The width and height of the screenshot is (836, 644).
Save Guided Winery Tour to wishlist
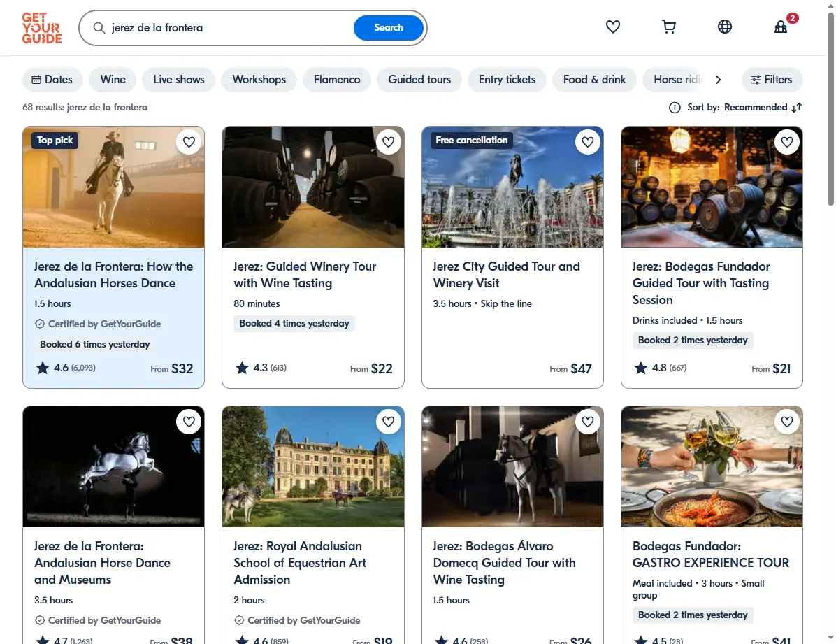coord(388,142)
